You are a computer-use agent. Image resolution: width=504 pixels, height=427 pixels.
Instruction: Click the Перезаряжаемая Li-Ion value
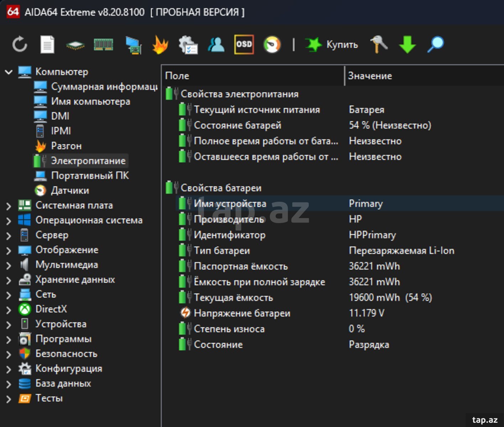(x=402, y=251)
